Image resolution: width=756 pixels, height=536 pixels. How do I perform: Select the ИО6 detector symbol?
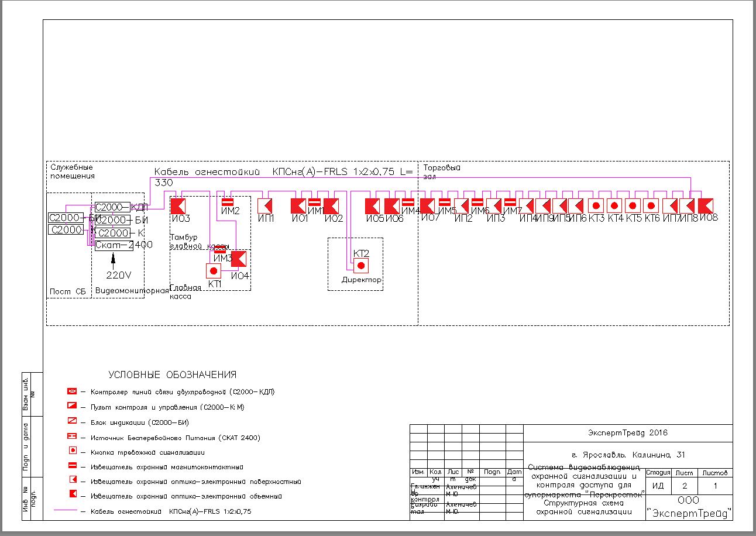coord(392,206)
